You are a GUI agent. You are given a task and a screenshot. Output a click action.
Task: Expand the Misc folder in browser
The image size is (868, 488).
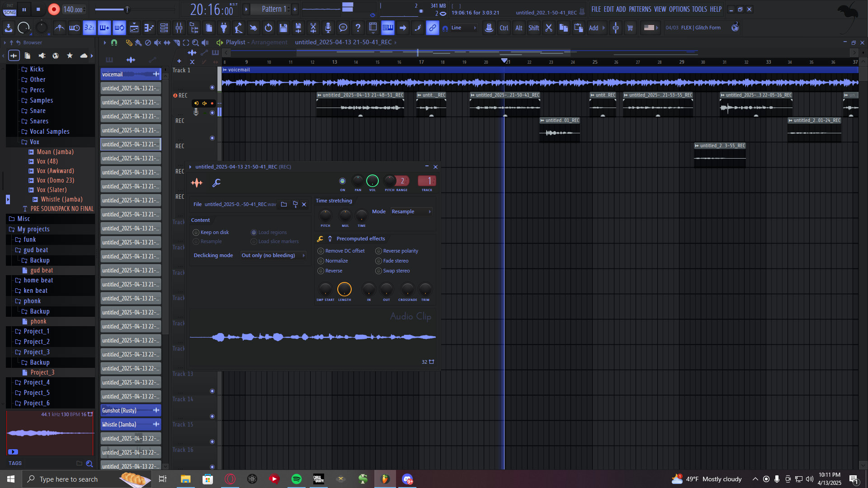24,219
